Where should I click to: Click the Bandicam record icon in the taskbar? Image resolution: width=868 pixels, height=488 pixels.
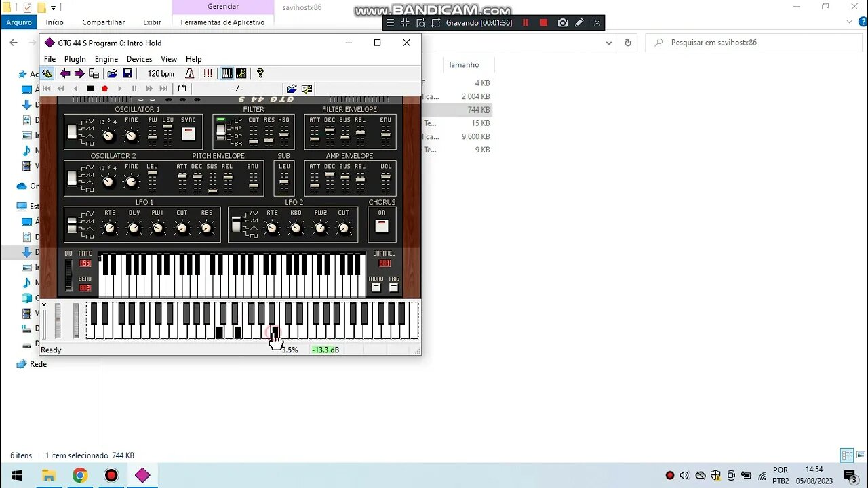tap(111, 475)
